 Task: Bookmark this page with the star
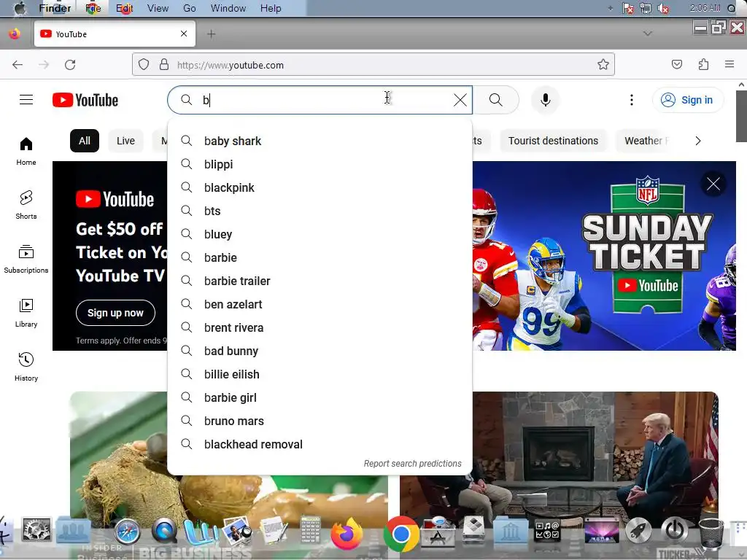pos(603,64)
